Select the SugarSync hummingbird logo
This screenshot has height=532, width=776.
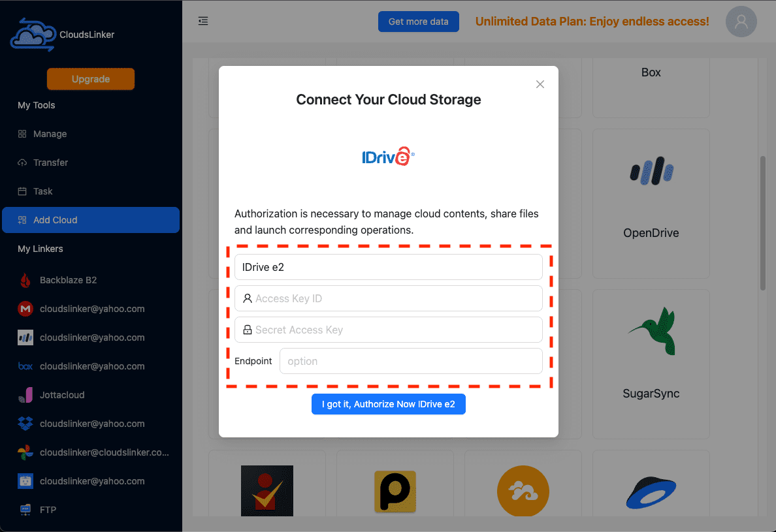coord(651,330)
